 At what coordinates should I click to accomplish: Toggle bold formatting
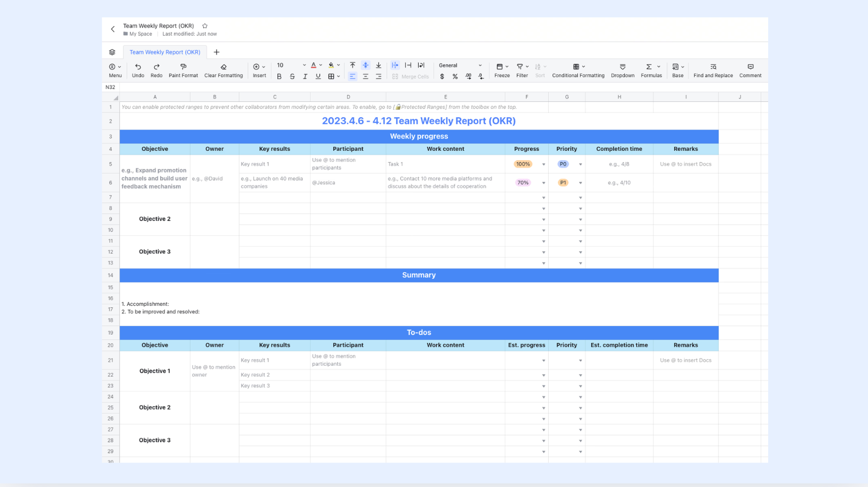tap(279, 77)
